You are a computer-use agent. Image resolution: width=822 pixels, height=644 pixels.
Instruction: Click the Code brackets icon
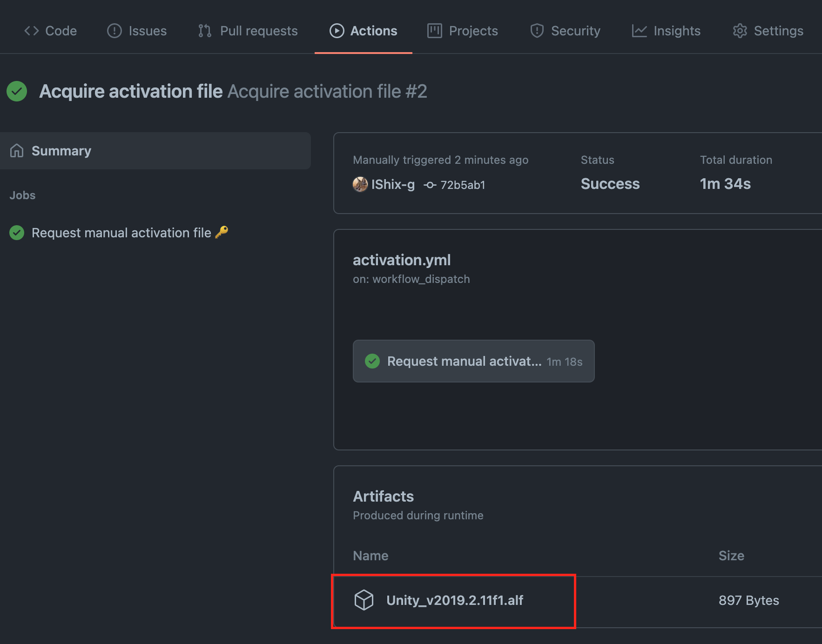point(32,31)
